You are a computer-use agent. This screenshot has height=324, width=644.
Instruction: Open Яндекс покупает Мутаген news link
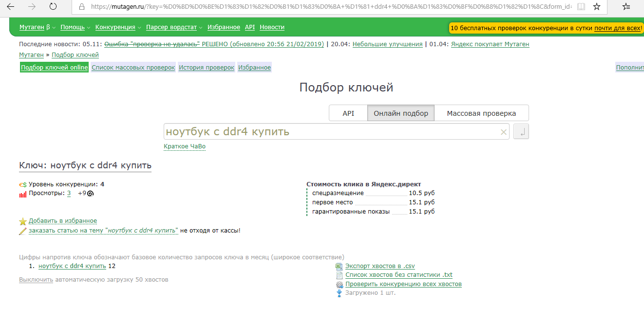tap(490, 44)
